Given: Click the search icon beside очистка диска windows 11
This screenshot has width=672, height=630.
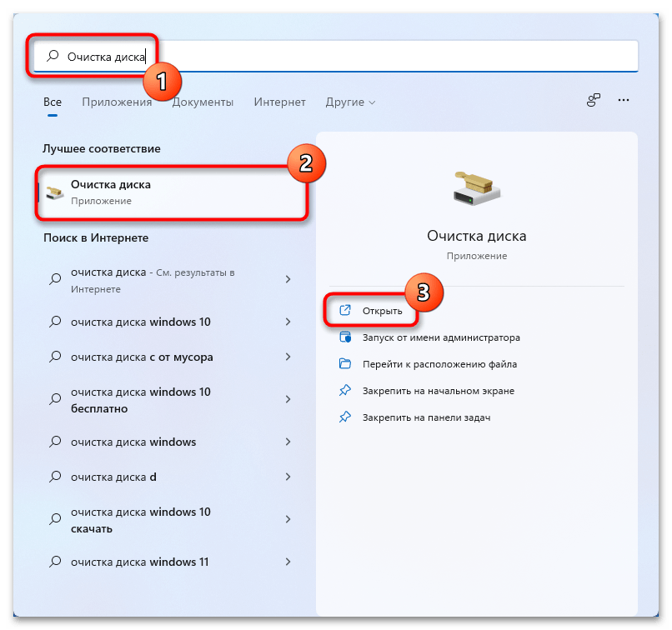Looking at the screenshot, I should [55, 562].
